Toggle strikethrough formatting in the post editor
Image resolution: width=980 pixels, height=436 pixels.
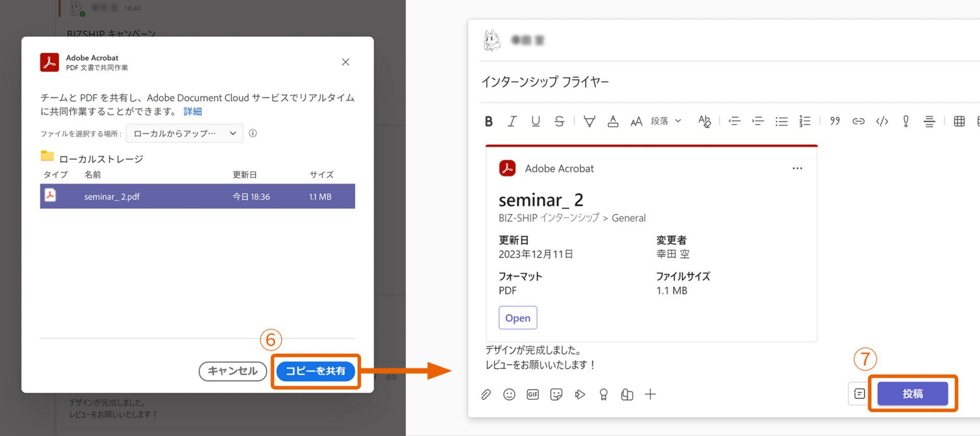point(559,121)
